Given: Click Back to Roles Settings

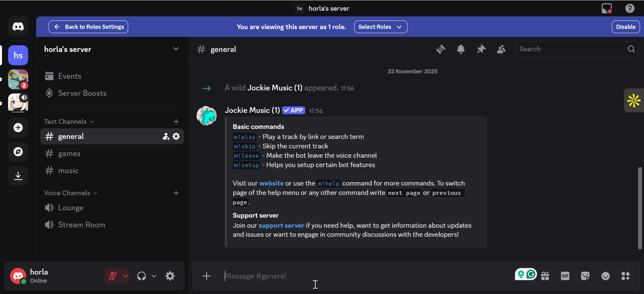Looking at the screenshot, I should (88, 27).
